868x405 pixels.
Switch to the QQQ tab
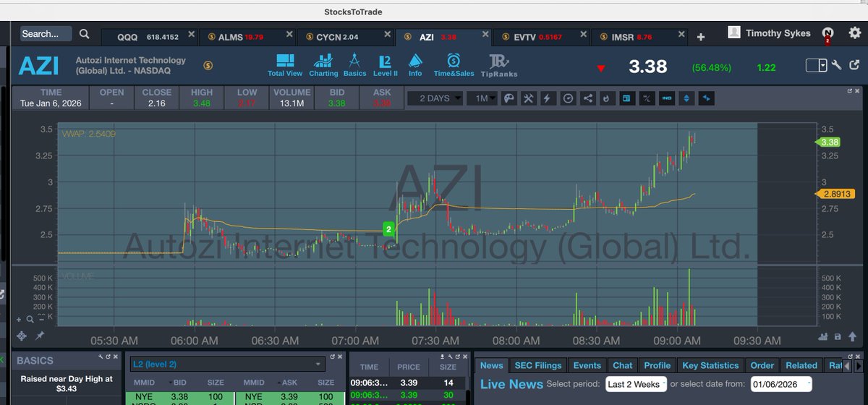pyautogui.click(x=148, y=36)
